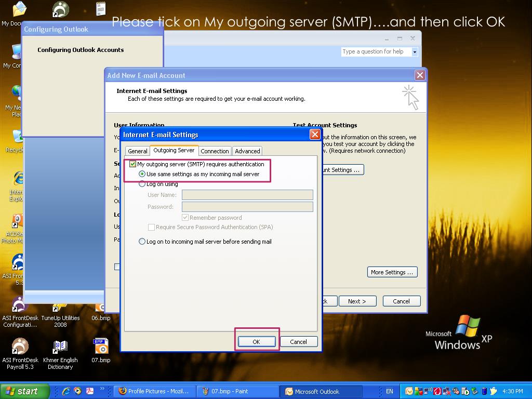Image resolution: width=532 pixels, height=399 pixels.
Task: Select the unlabeled ASI shortcut icon at desktop top
Action: click(x=60, y=9)
